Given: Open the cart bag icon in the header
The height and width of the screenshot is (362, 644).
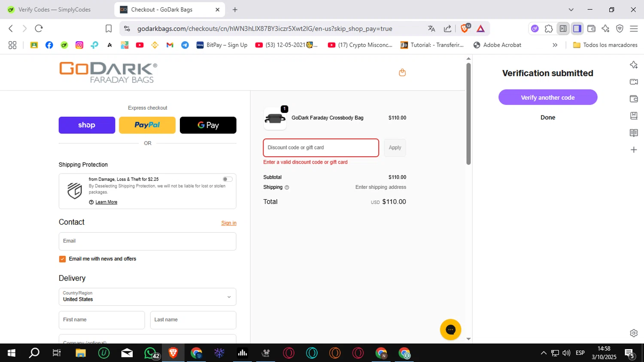Looking at the screenshot, I should point(402,73).
